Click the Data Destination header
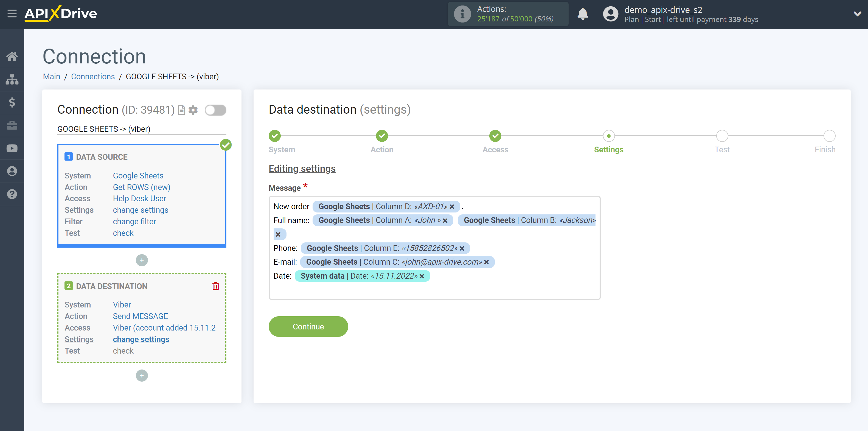 (111, 286)
